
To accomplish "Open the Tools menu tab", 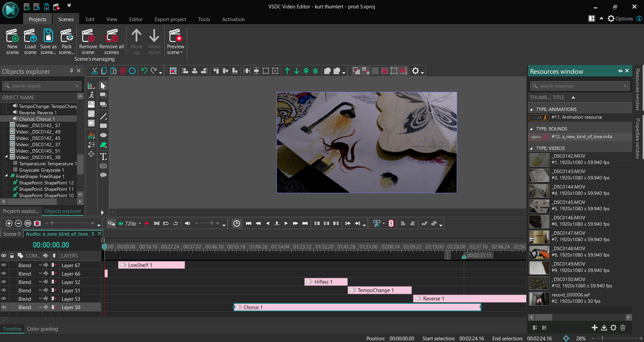I will tap(204, 19).
